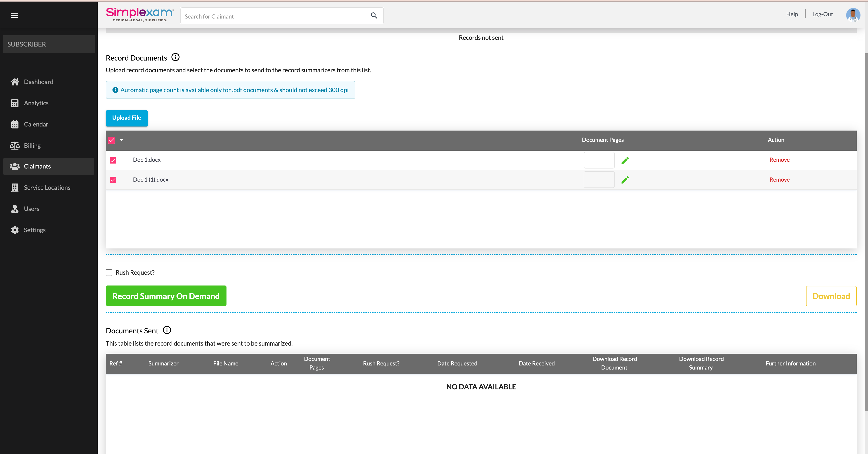Screen dimensions: 868x454
Task: Click Record Summary On Demand button
Action: click(x=166, y=296)
